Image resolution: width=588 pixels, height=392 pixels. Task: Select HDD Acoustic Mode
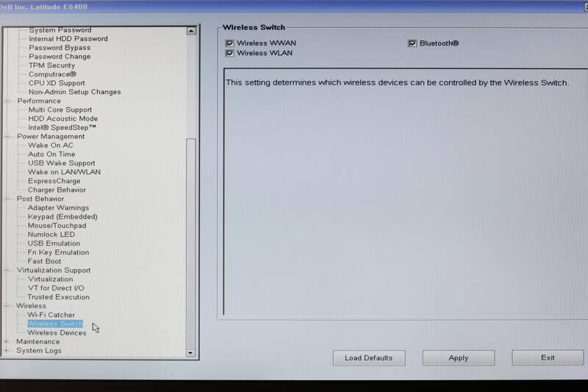[63, 118]
